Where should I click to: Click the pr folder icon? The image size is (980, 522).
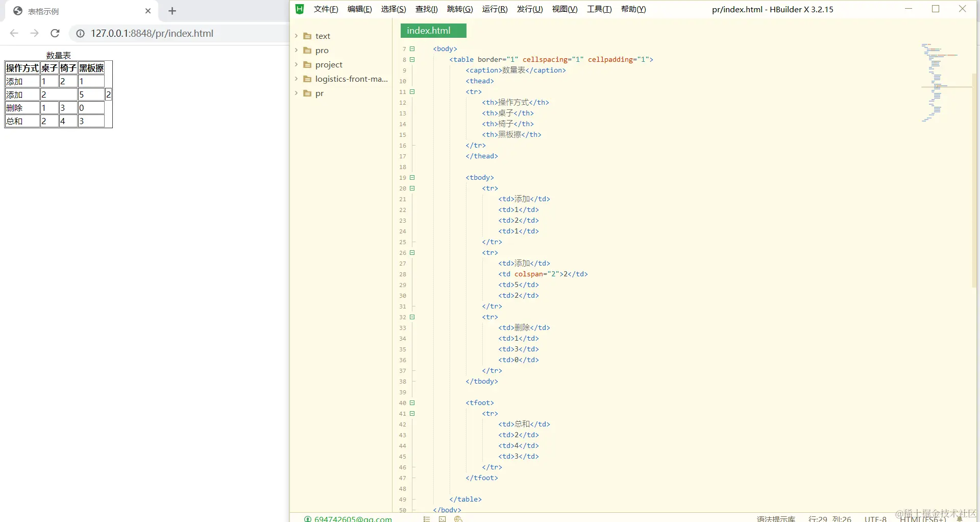click(x=307, y=93)
